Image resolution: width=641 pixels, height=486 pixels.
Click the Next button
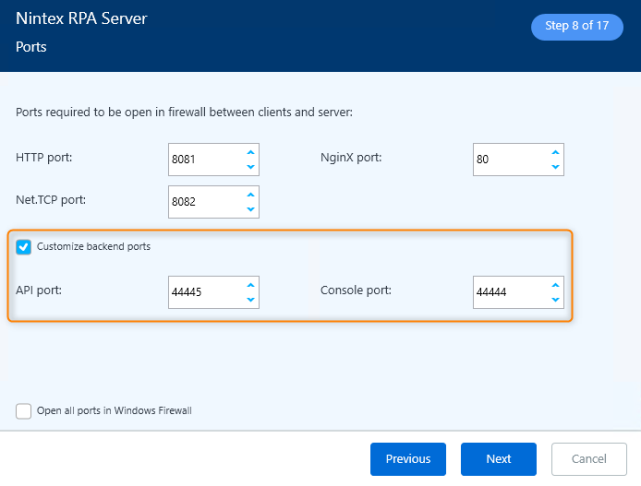pos(498,459)
